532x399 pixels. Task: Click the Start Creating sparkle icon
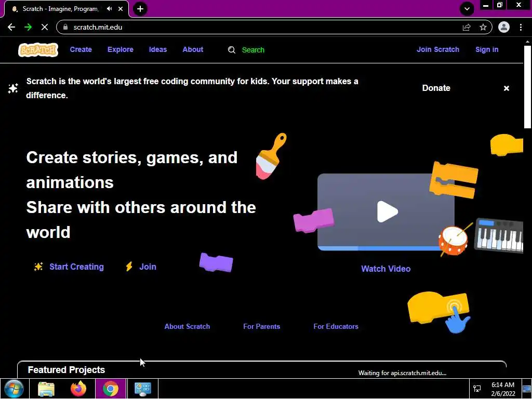point(38,267)
